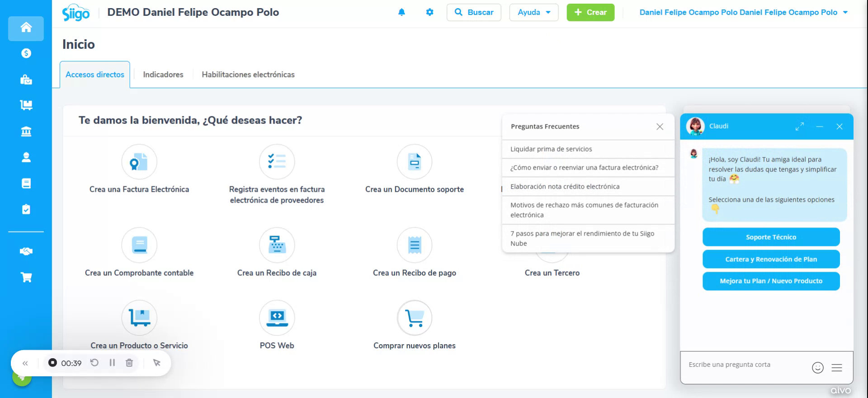Open the handshake sidebar icon
Viewport: 868px width, 398px height.
coord(26,251)
